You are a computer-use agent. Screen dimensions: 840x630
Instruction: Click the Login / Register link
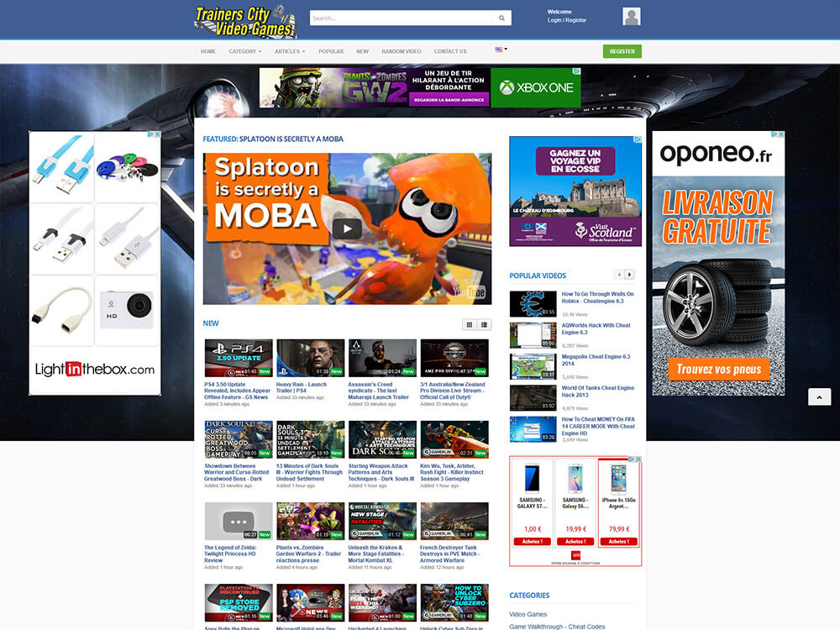pyautogui.click(x=567, y=20)
